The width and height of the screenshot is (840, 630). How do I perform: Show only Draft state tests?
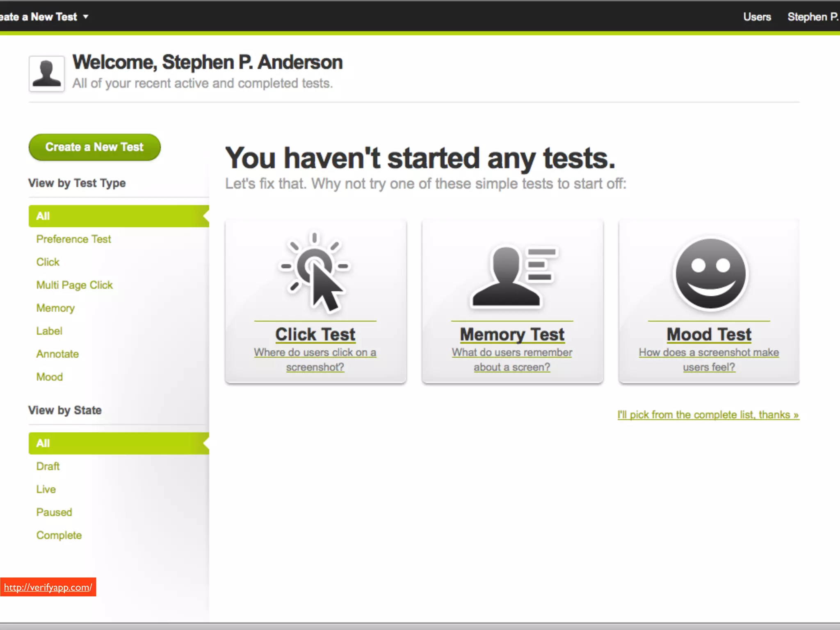pyautogui.click(x=48, y=466)
